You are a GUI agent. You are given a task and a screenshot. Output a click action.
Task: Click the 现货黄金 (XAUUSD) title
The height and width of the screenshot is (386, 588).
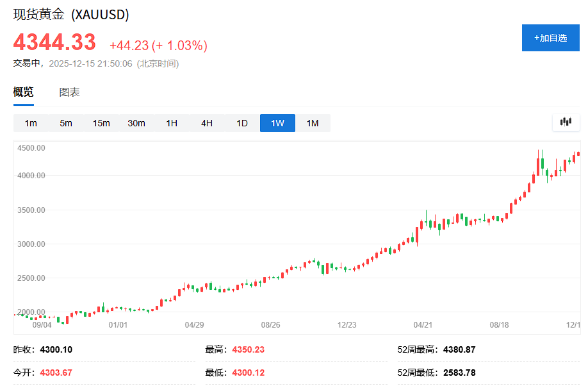[x=70, y=14]
